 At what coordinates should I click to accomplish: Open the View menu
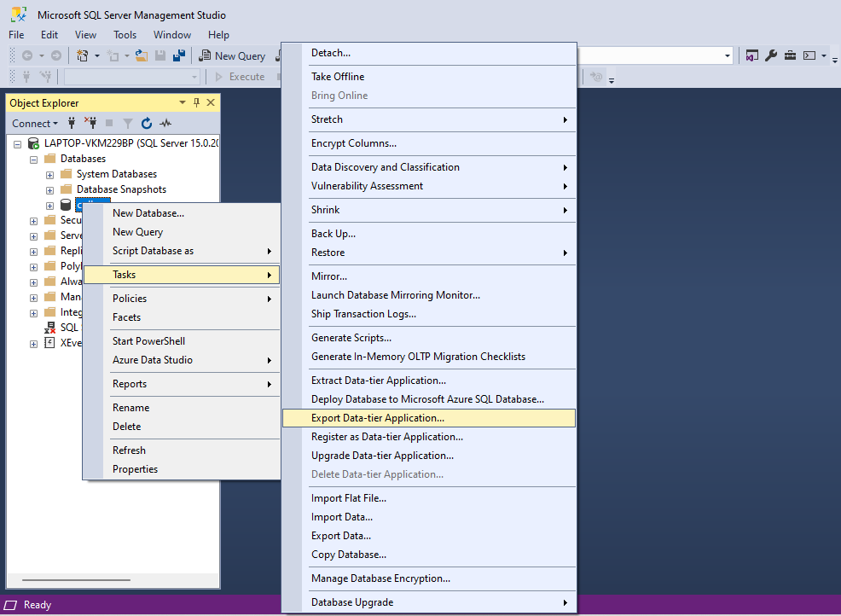click(85, 35)
